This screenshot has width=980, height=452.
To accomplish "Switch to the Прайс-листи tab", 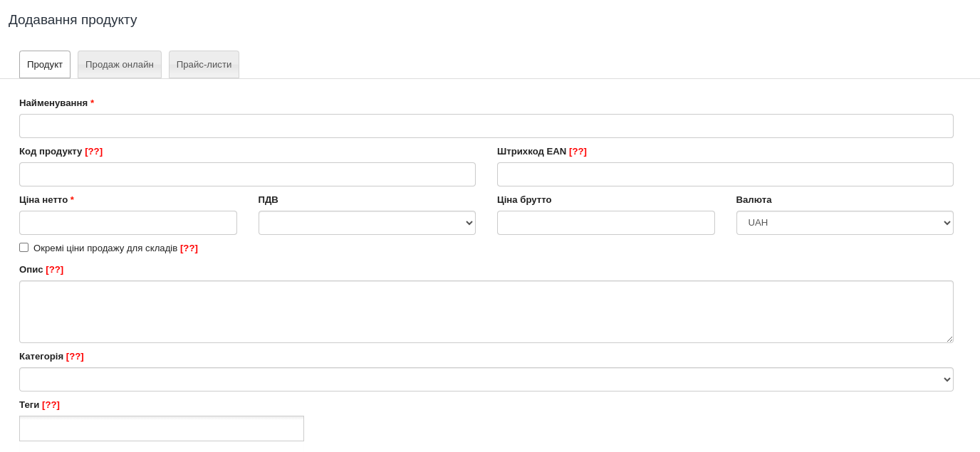I will pos(204,65).
